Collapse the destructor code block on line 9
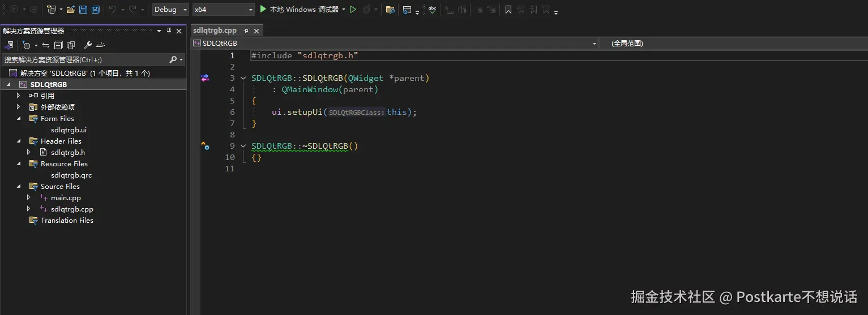 click(243, 146)
